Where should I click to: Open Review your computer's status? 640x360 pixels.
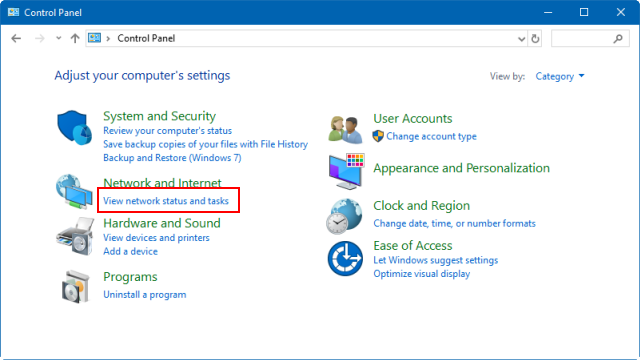[x=167, y=131]
